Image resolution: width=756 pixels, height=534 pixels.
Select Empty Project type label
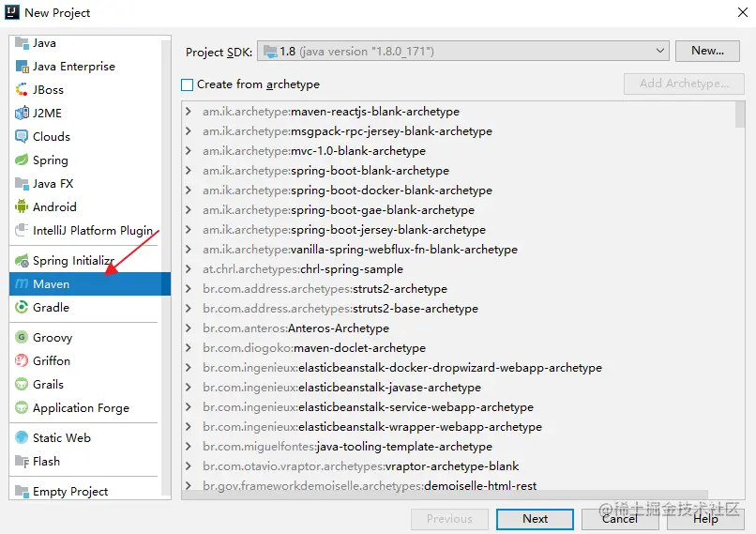[70, 492]
